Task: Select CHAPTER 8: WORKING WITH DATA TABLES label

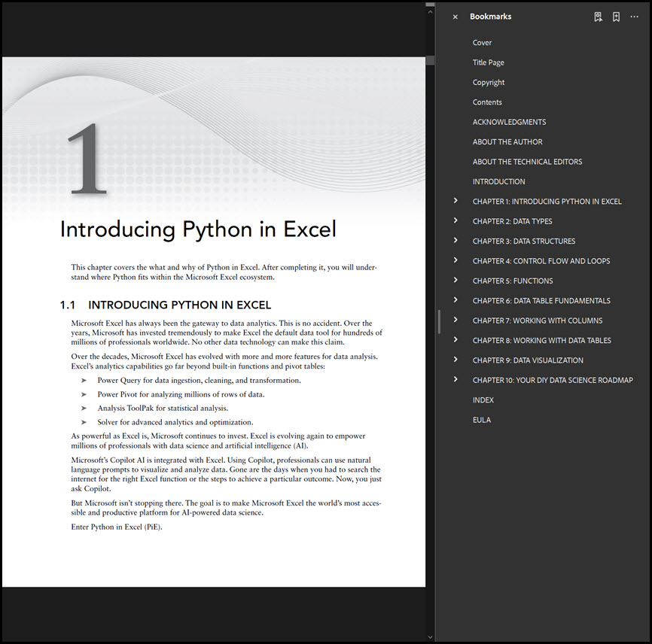Action: [x=542, y=341]
